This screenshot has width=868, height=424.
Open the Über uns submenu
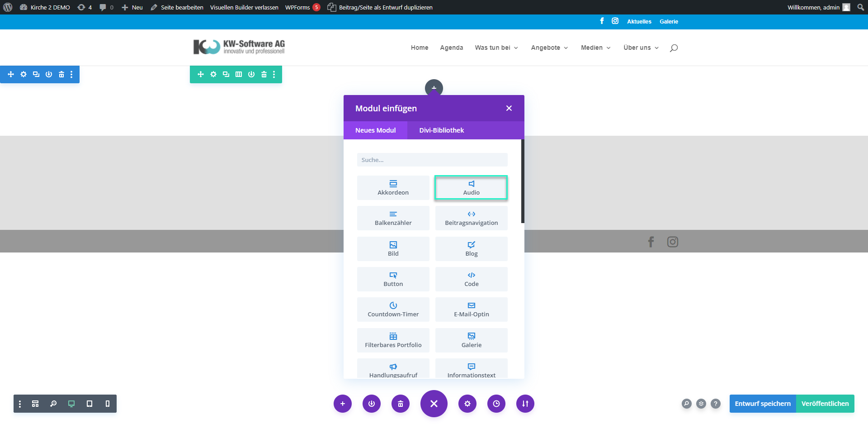641,48
